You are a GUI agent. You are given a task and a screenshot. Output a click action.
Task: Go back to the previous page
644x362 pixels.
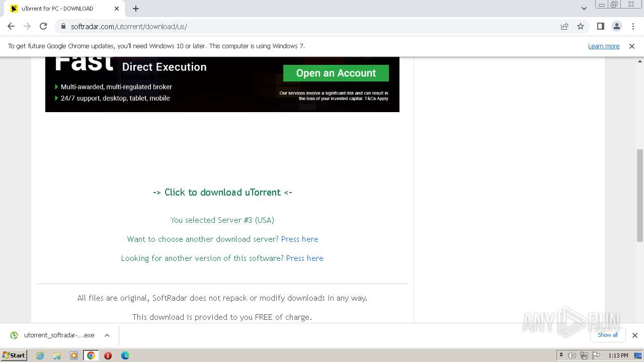[x=11, y=26]
